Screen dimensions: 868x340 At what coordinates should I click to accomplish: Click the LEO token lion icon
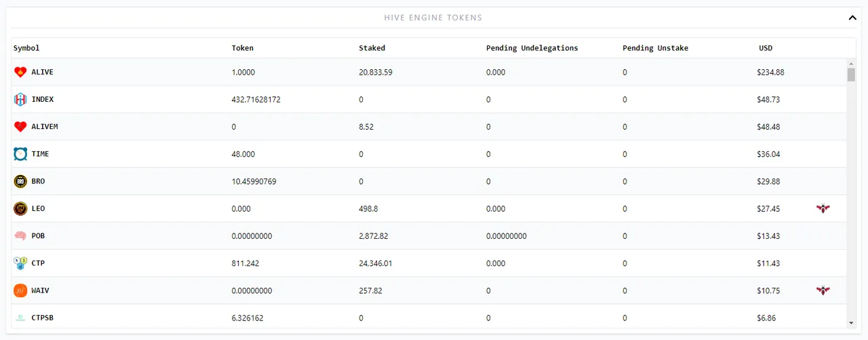(x=20, y=208)
